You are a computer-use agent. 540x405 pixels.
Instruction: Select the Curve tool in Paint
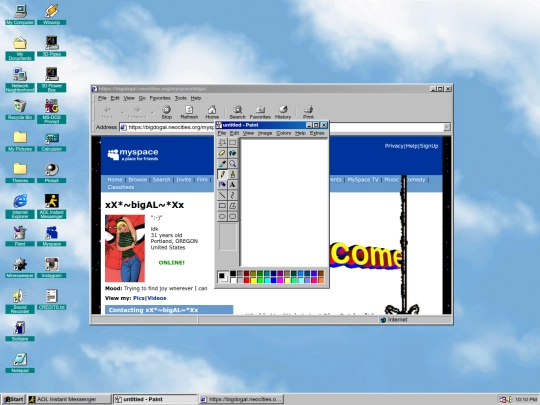[x=233, y=195]
